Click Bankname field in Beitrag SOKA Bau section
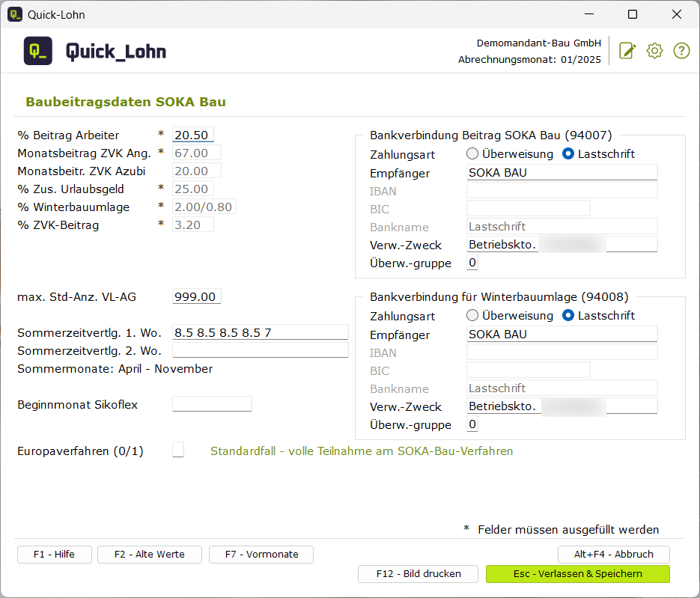Viewport: 700px width, 598px height. 562,226
